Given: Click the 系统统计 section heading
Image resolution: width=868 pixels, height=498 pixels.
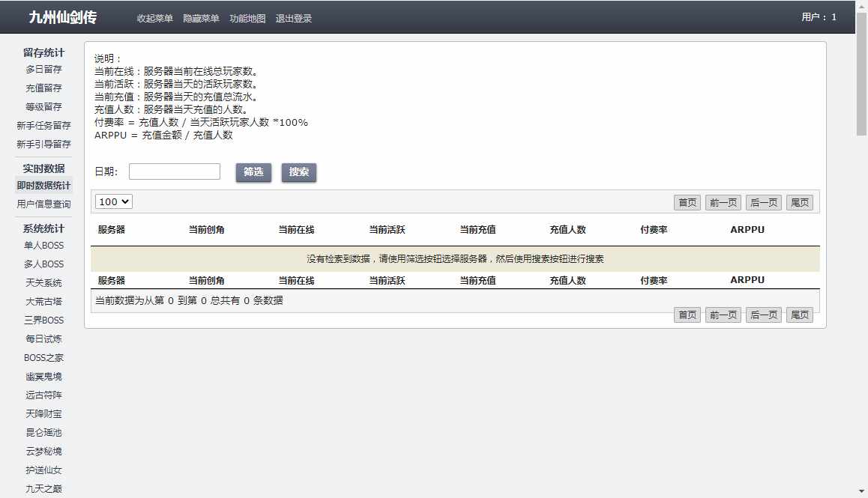Looking at the screenshot, I should click(43, 228).
